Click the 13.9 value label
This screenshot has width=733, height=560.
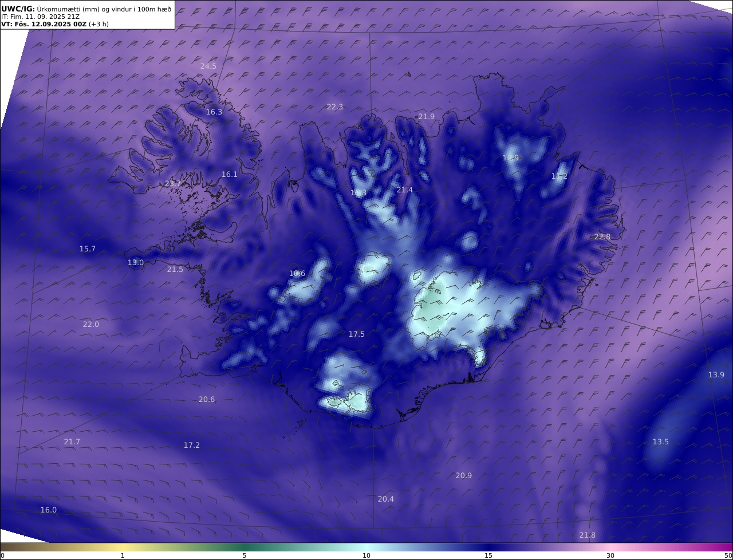[716, 374]
